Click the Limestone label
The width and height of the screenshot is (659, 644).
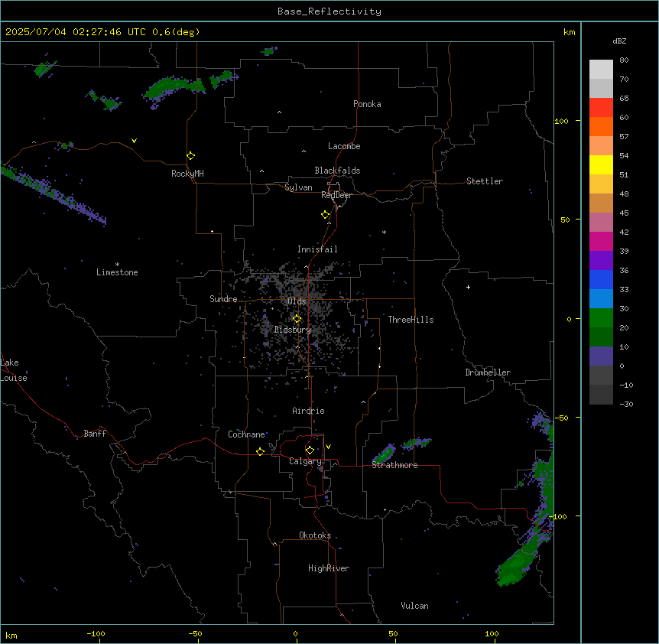coord(117,272)
